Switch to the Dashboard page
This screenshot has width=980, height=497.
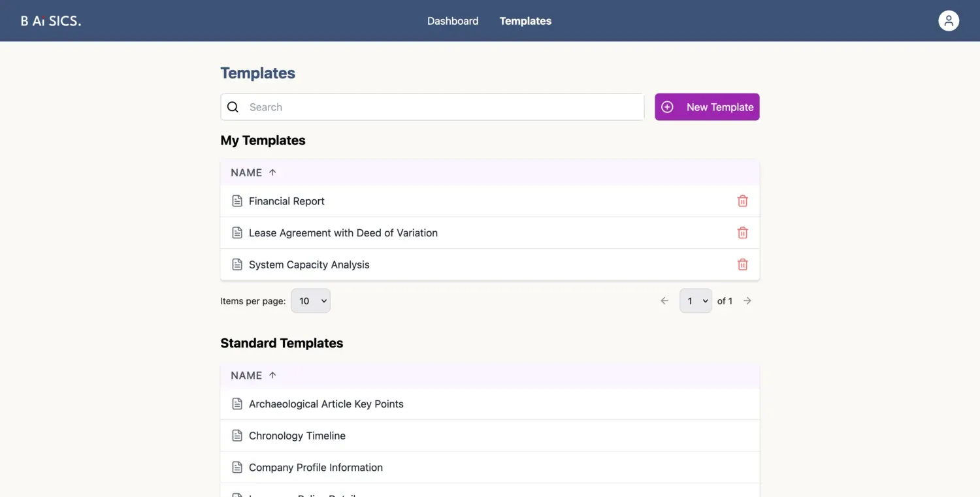(x=453, y=20)
